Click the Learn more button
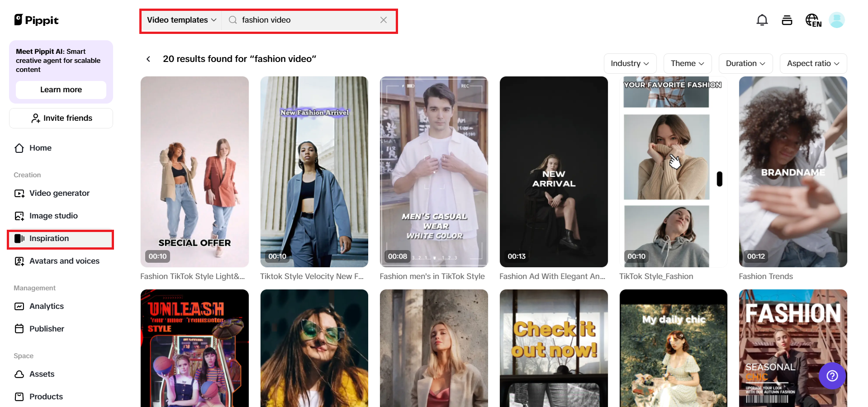Viewport: 868px width, 407px height. coord(61,90)
